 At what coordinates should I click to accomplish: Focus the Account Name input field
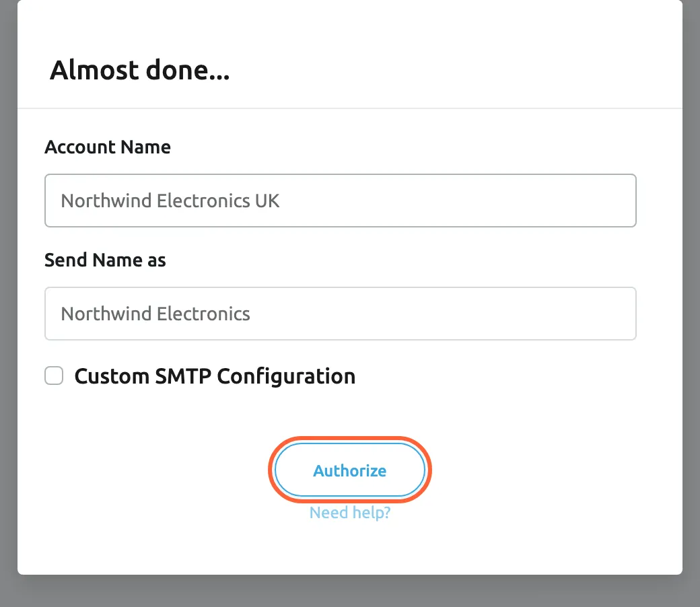(x=340, y=201)
